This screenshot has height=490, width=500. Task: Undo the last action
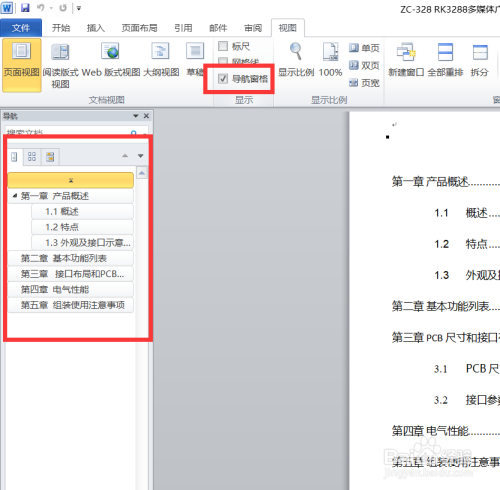click(x=41, y=7)
